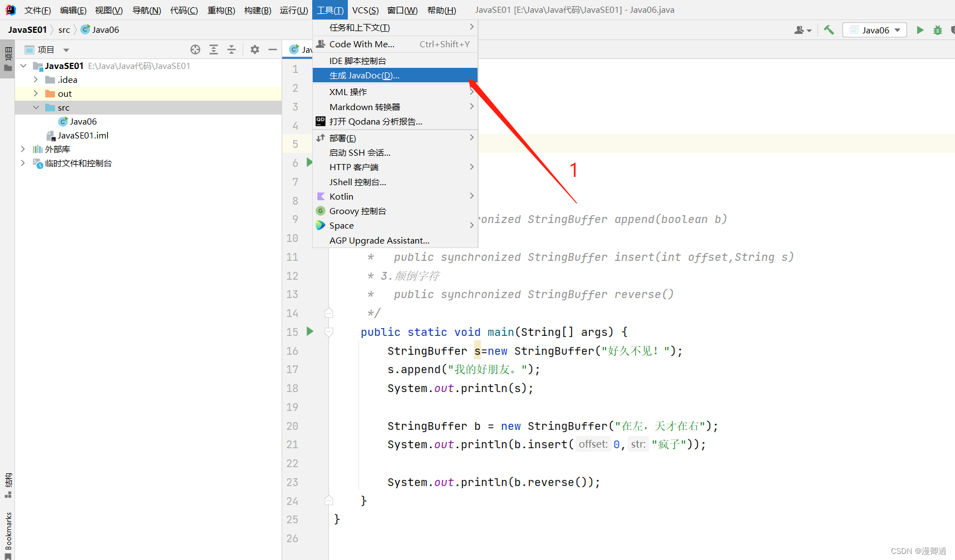Open the Project tool window side tab
955x560 pixels.
coord(8,60)
